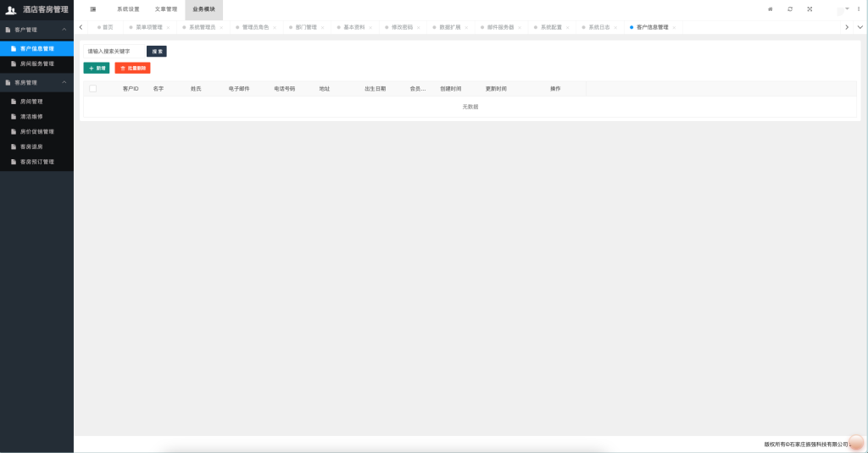Open the tab operations dropdown arrow
Viewport: 868px width, 453px height.
pos(860,27)
